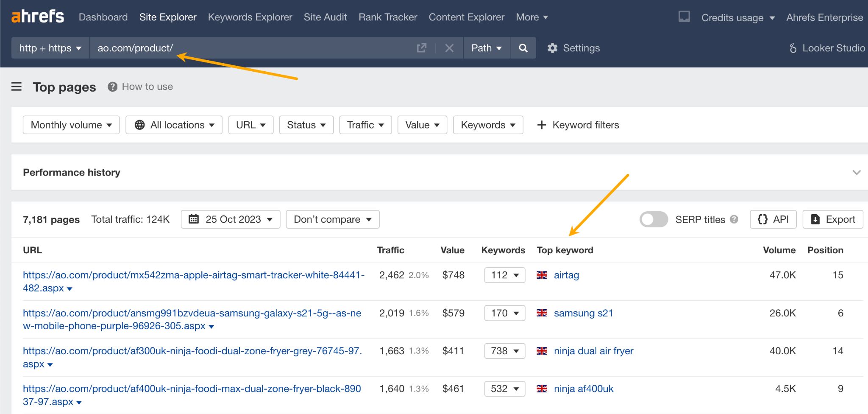Expand the http + https protocol dropdown
The image size is (868, 414).
tap(50, 48)
